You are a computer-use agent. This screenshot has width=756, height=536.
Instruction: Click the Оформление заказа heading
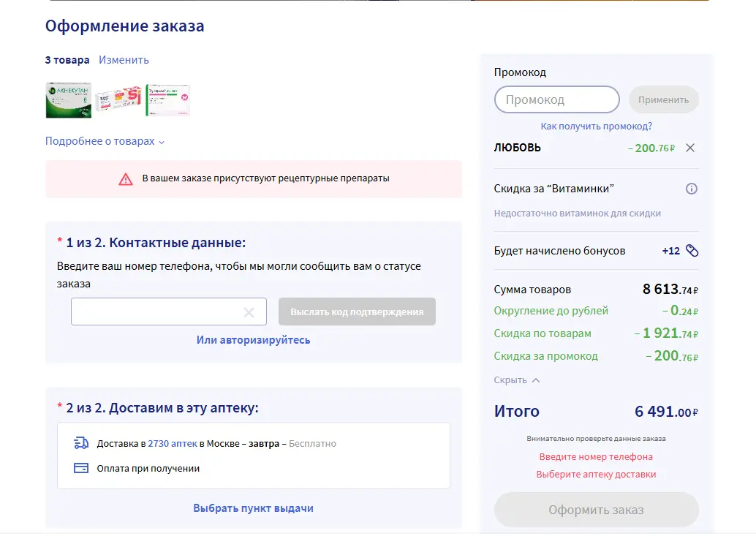[x=124, y=26]
